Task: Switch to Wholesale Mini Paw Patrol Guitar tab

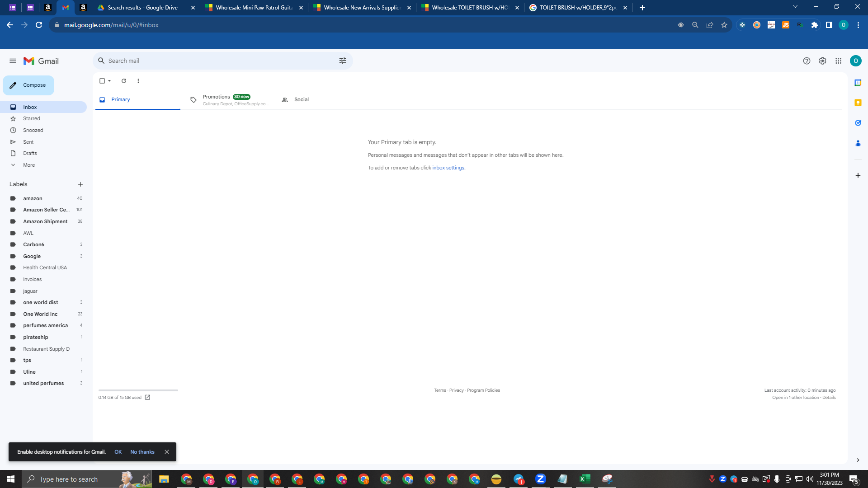Action: click(254, 8)
